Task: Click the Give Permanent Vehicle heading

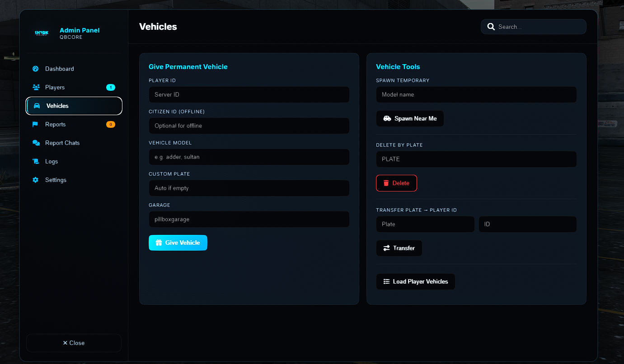Action: point(188,67)
